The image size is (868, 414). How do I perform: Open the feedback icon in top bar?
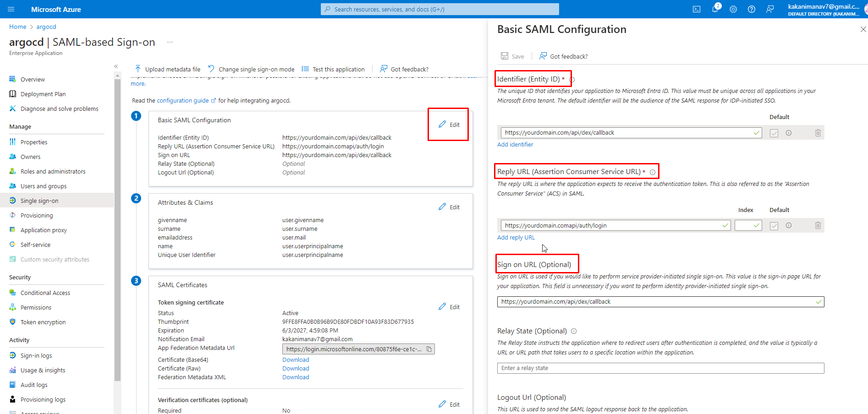pos(770,9)
